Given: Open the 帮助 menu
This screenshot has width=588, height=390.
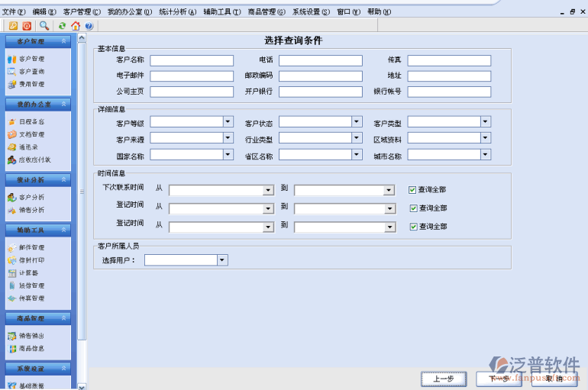Looking at the screenshot, I should pyautogui.click(x=379, y=11).
